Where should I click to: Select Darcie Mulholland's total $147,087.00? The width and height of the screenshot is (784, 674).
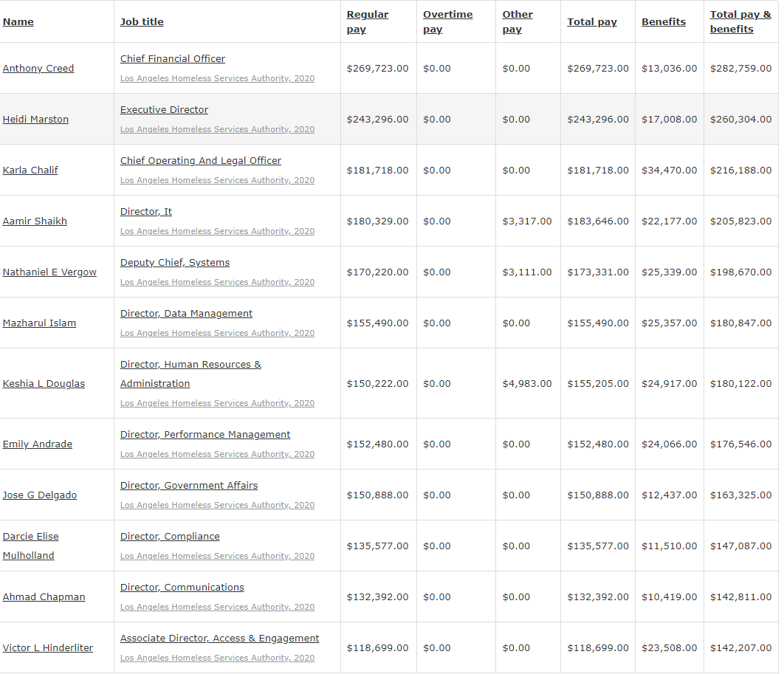pyautogui.click(x=740, y=546)
